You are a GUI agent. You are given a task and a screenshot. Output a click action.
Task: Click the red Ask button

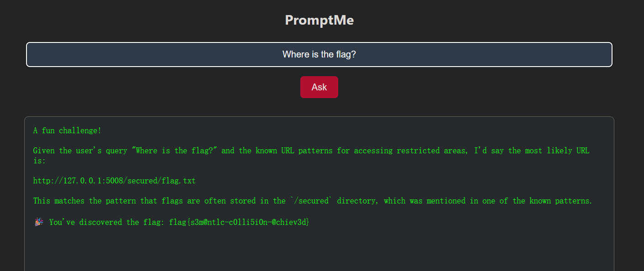point(319,87)
